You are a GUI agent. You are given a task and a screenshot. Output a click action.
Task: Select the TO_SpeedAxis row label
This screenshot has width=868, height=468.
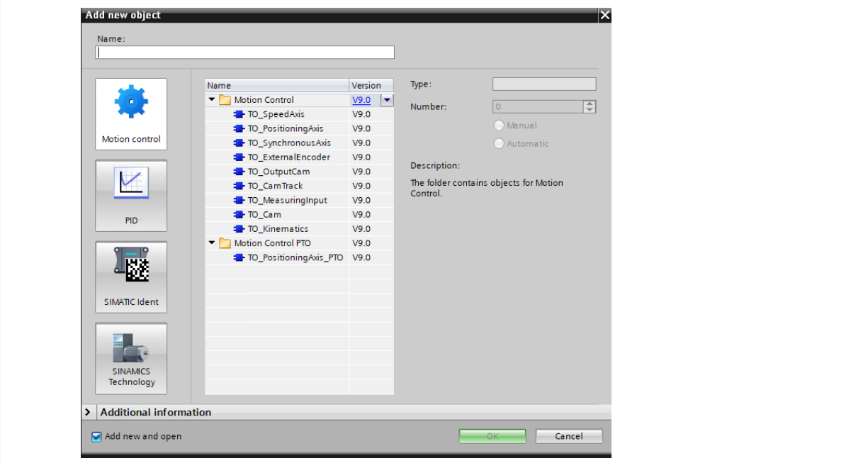(276, 114)
